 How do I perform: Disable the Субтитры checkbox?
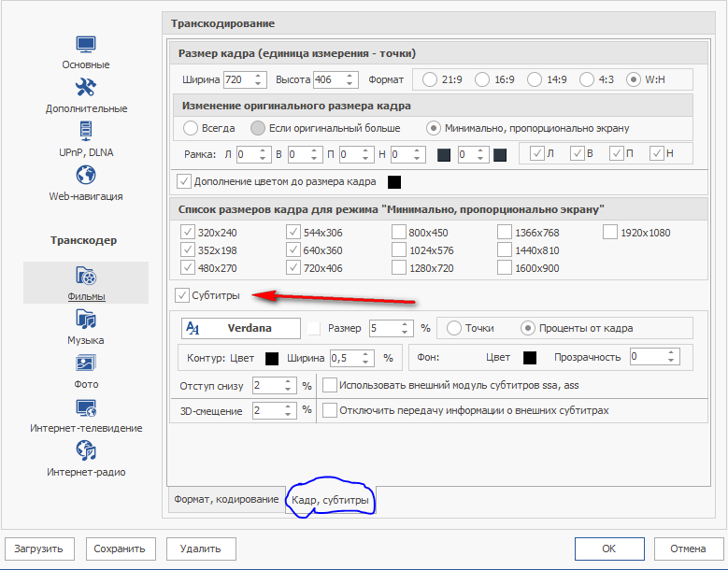182,295
